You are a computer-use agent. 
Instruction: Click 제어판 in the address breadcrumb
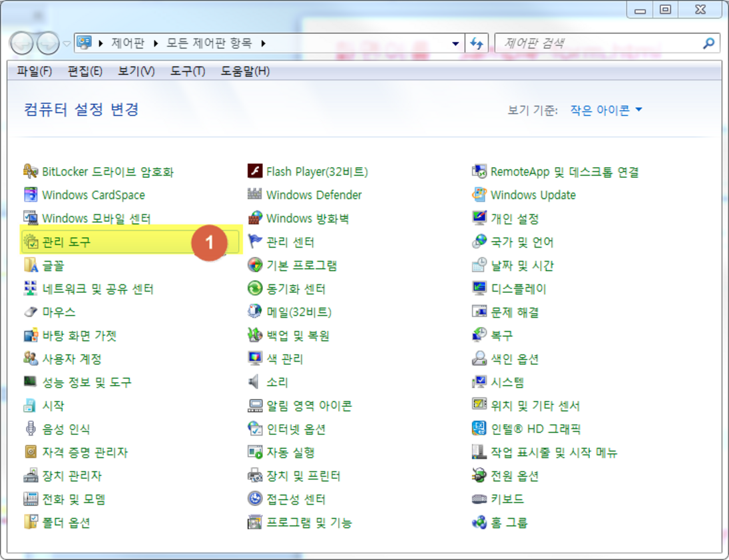click(x=126, y=43)
